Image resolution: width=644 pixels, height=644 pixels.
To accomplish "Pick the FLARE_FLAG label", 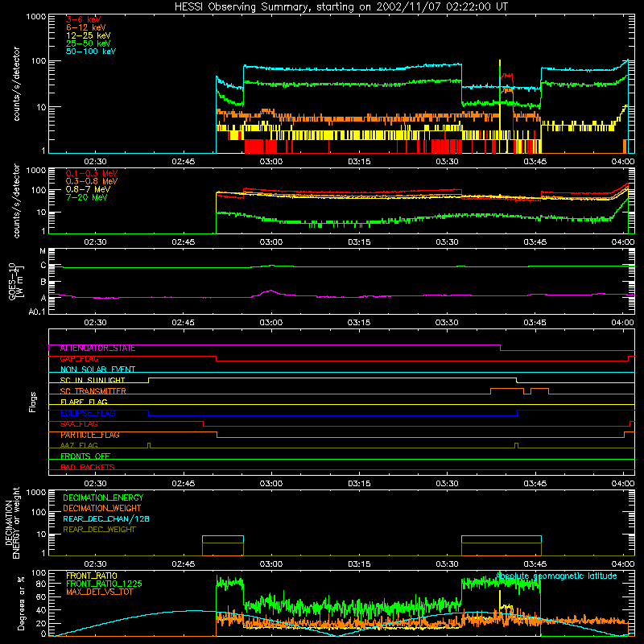I will coord(84,402).
